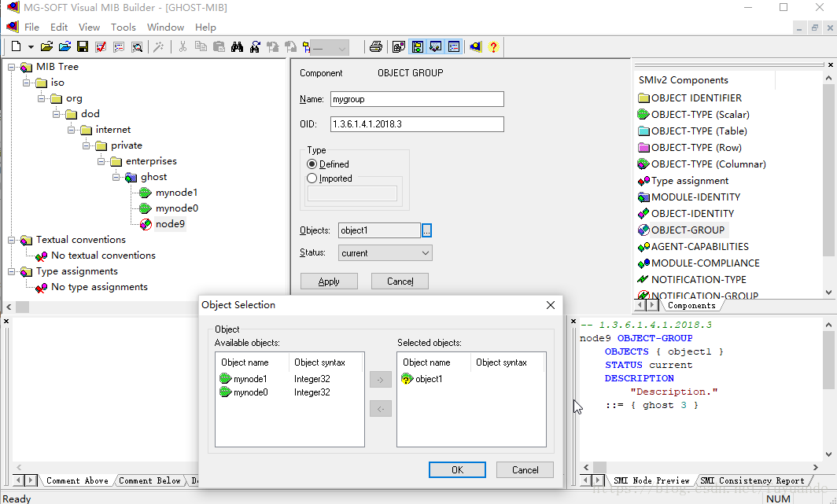
Task: Click Cancel in Object Selection dialog
Action: pyautogui.click(x=525, y=470)
